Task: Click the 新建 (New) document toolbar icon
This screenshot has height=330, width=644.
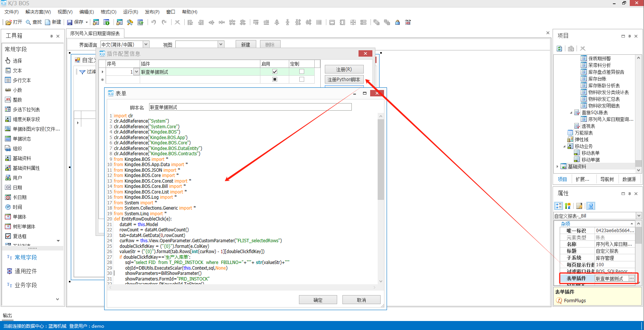Action: coord(48,22)
